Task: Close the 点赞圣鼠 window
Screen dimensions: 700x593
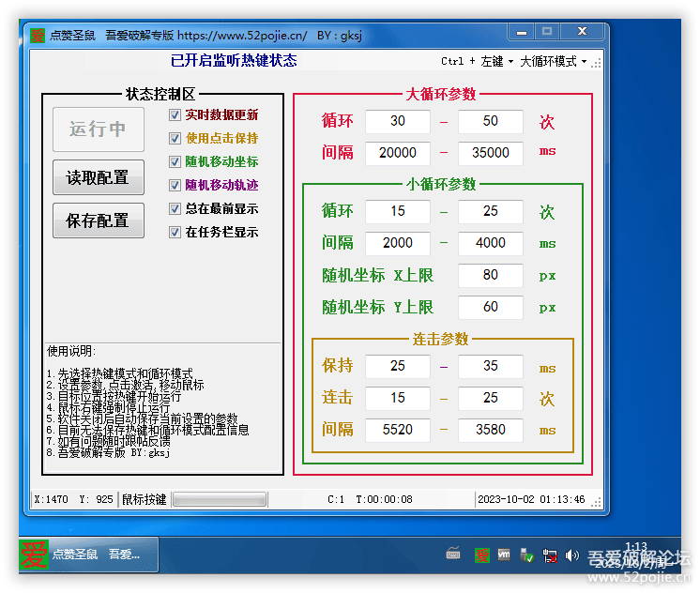Action: 582,32
